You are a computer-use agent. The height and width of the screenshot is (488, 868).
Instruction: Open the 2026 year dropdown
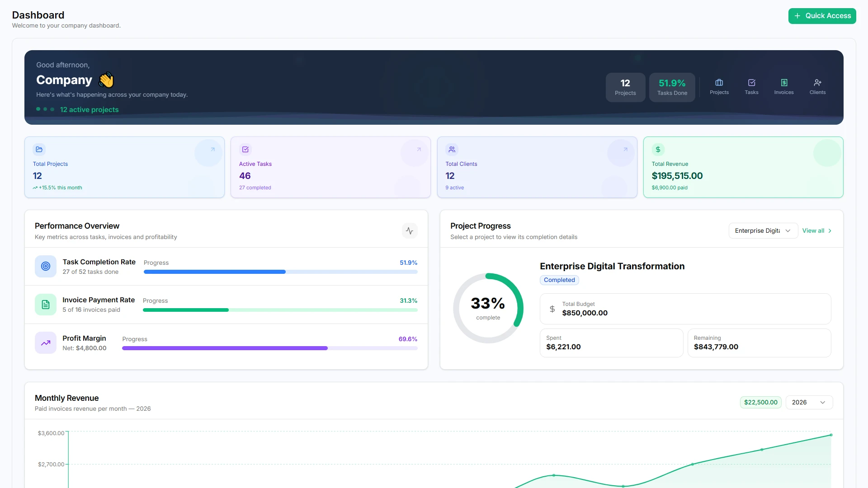[x=809, y=403]
